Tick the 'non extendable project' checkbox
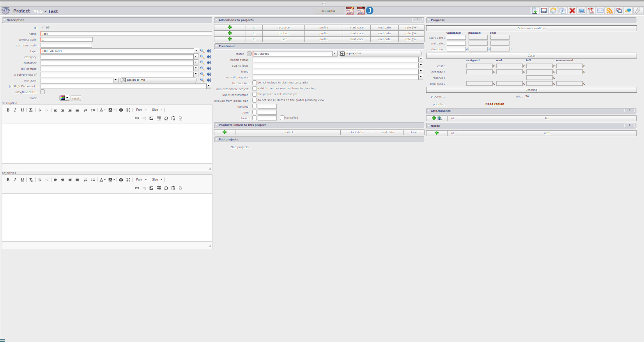 click(255, 89)
